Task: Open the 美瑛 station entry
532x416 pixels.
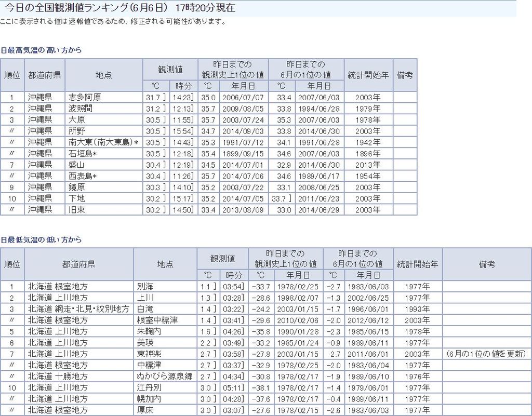Action: [145, 343]
